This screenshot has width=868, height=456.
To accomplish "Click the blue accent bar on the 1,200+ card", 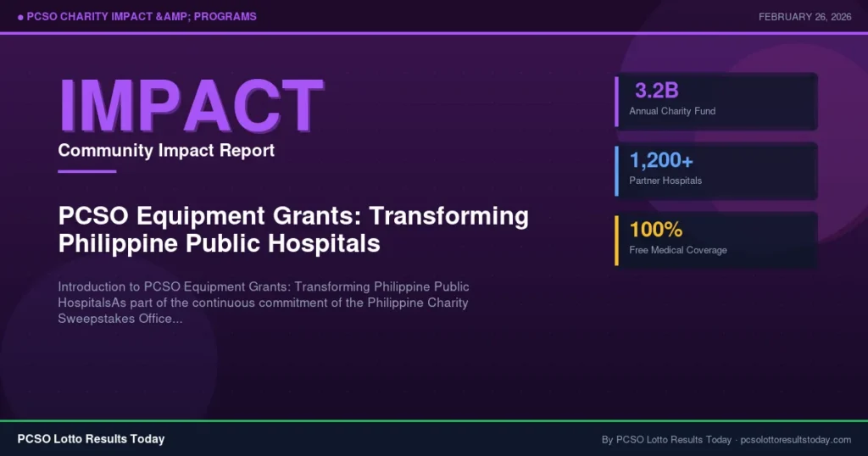I will pyautogui.click(x=617, y=170).
